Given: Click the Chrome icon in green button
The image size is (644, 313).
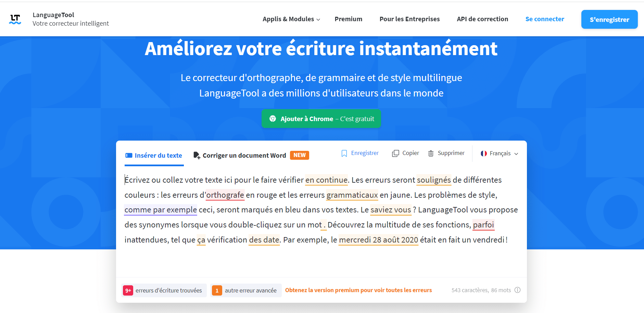Looking at the screenshot, I should pos(273,119).
